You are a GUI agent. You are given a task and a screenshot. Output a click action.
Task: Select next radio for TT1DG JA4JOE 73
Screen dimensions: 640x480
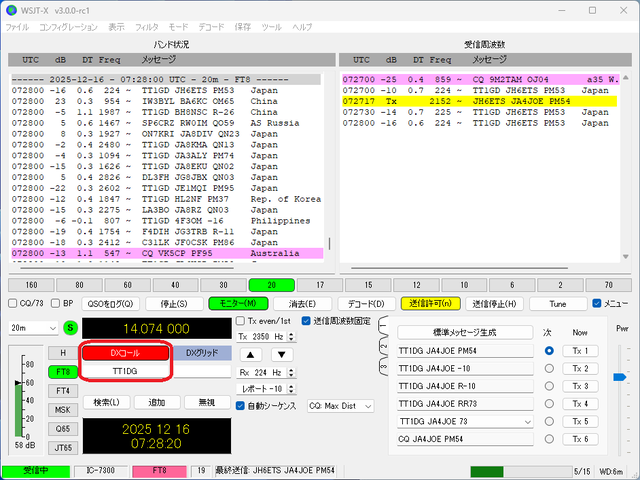(549, 421)
